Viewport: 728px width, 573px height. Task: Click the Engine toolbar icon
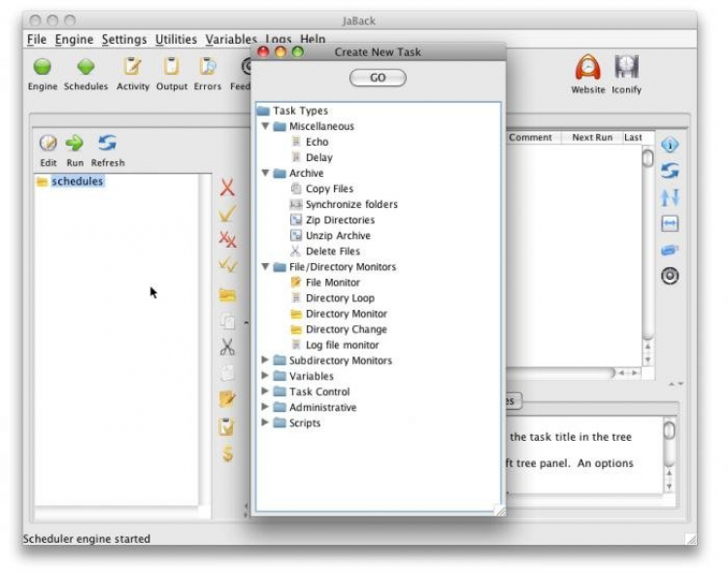click(43, 67)
